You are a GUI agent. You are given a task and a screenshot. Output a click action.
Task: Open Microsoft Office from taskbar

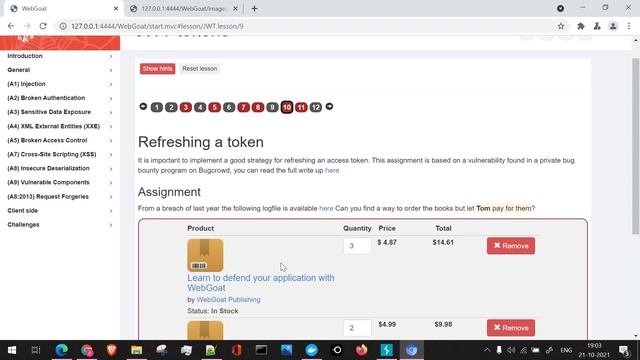[x=236, y=350]
